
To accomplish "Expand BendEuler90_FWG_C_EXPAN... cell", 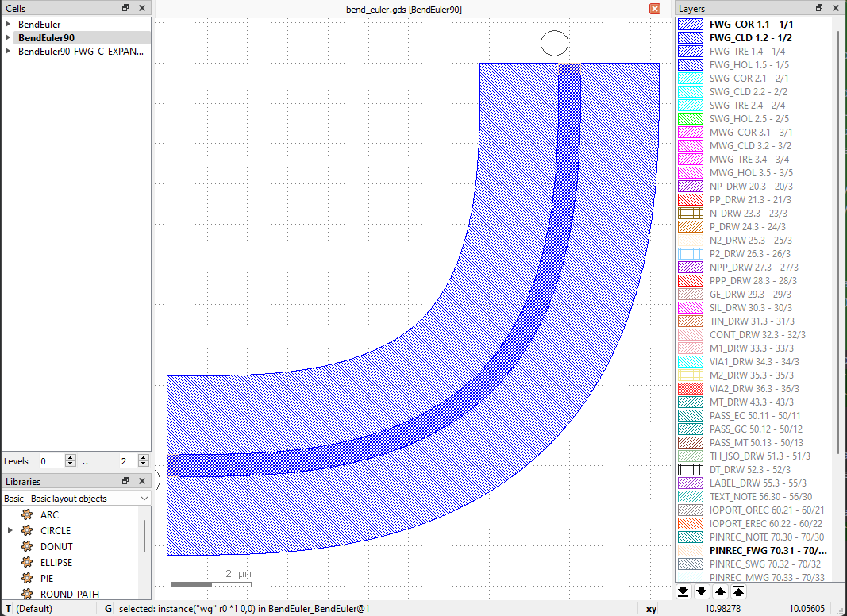I will 8,52.
